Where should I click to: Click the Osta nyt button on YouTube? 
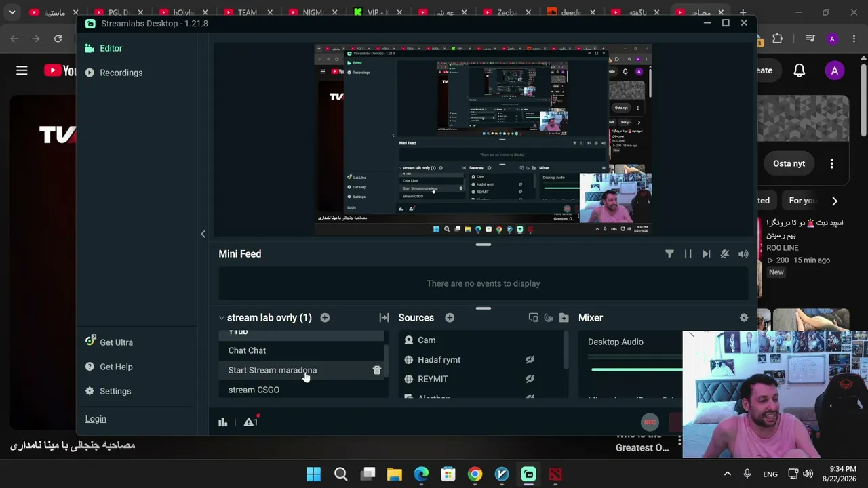[x=789, y=163]
